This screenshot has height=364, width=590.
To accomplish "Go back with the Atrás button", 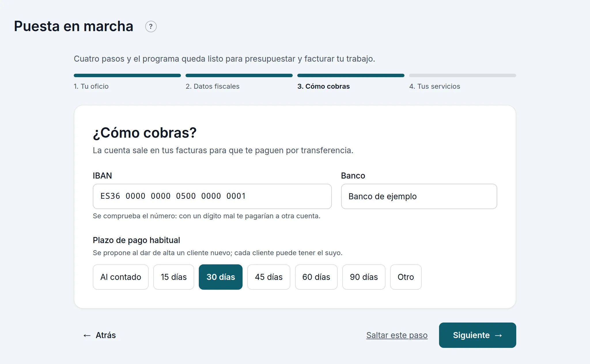I will point(99,335).
